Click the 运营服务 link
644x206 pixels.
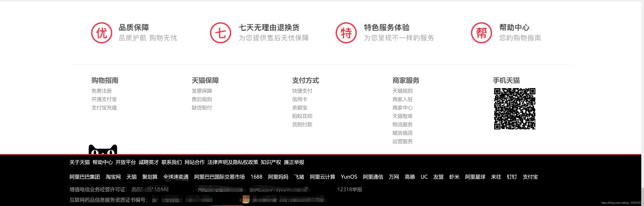point(403,141)
